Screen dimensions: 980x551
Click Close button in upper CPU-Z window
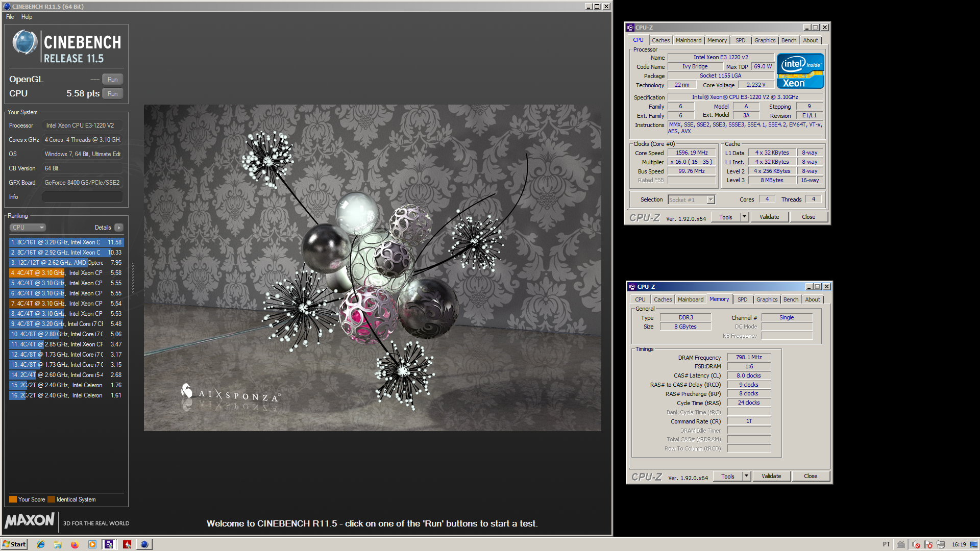pos(808,217)
